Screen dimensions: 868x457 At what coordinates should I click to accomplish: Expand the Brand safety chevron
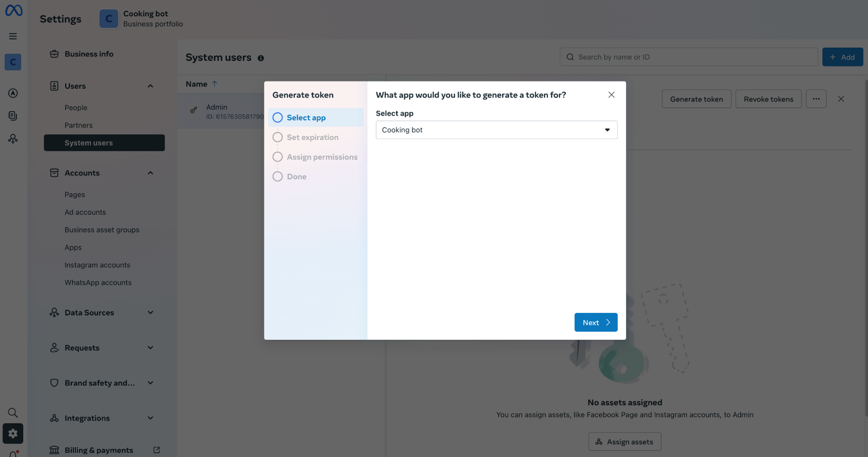150,383
